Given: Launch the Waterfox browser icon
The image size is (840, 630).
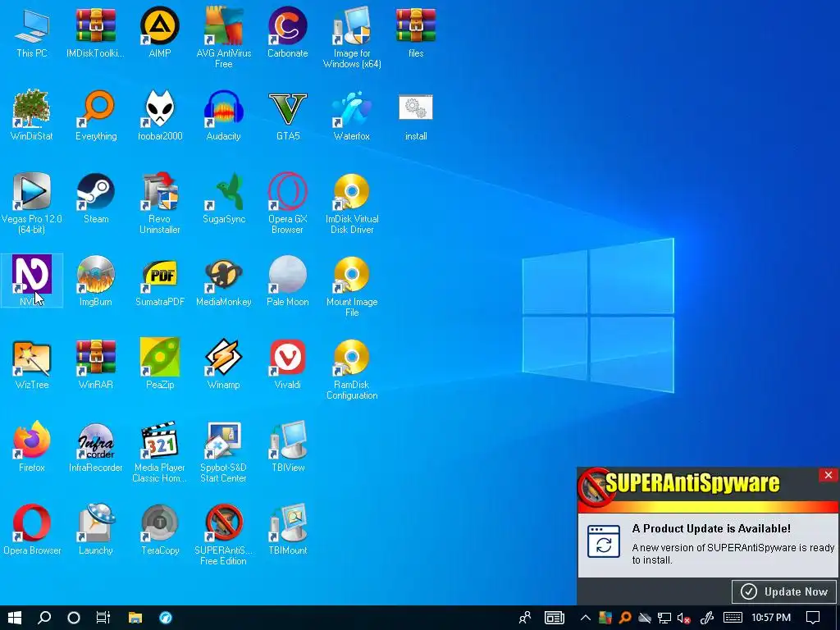Looking at the screenshot, I should click(352, 116).
